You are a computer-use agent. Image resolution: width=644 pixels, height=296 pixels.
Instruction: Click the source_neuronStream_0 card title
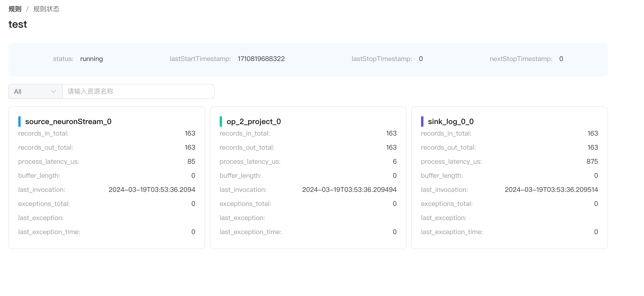pyautogui.click(x=68, y=121)
